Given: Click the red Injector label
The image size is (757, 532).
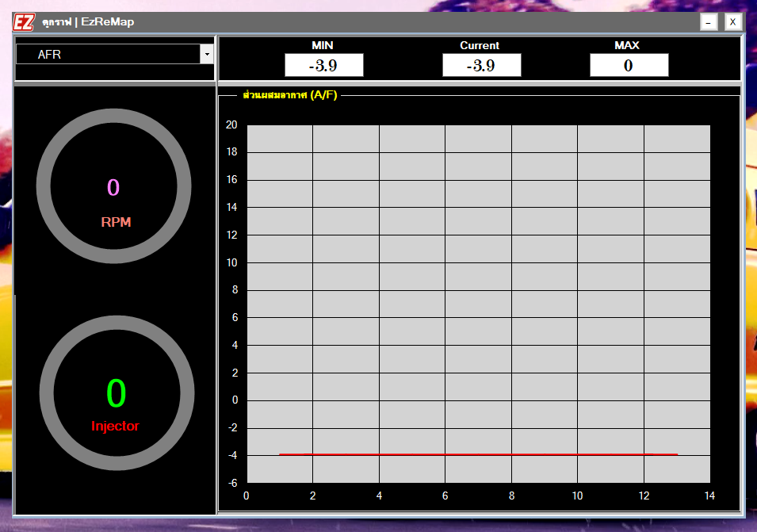Looking at the screenshot, I should tap(117, 427).
